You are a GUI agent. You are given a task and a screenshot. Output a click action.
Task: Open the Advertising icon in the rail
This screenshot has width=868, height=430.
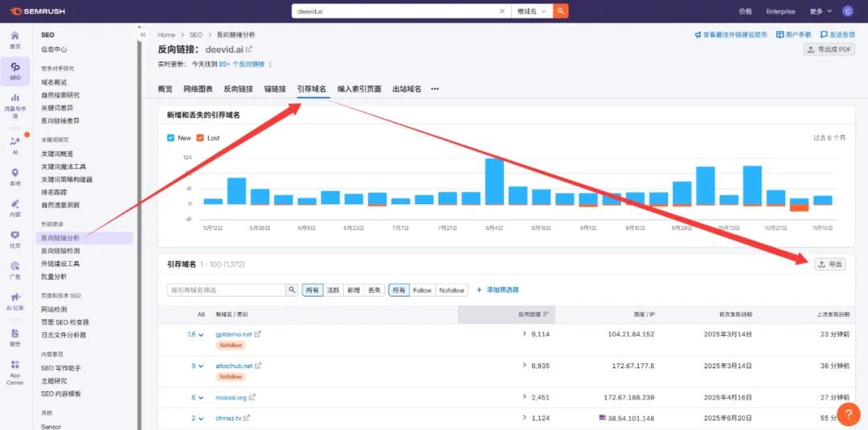point(15,266)
